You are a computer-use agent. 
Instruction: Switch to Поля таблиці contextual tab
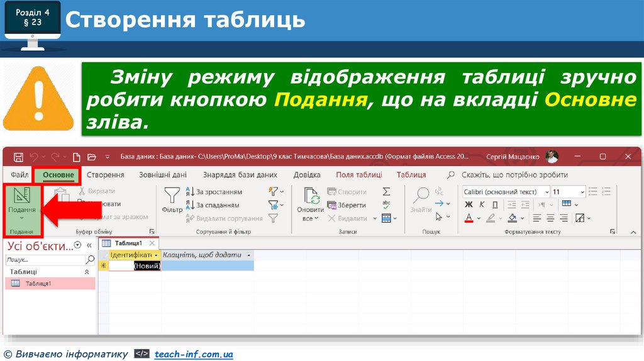tap(359, 175)
